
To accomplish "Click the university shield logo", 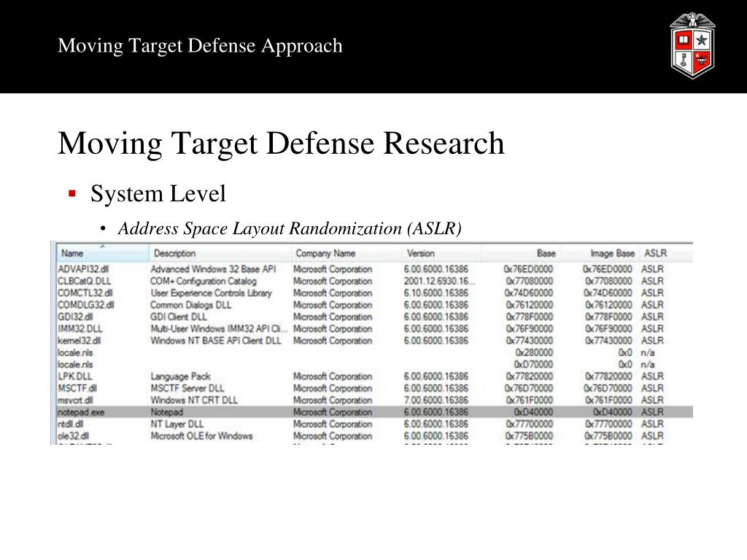I will tap(692, 46).
